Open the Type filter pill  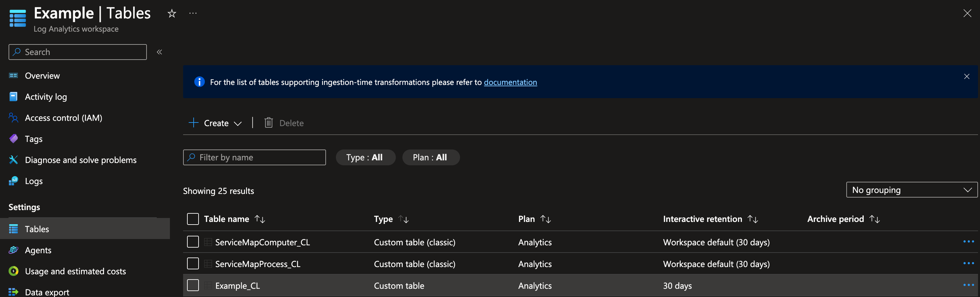(365, 157)
